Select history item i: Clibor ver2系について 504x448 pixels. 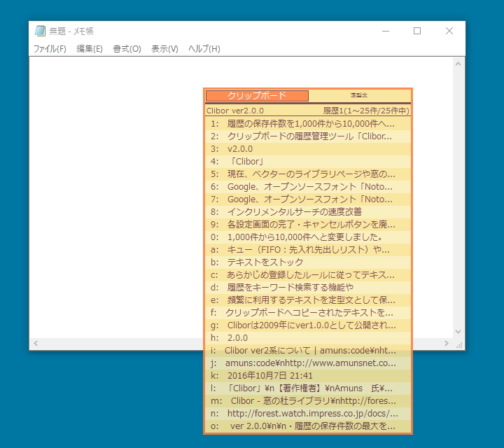(x=308, y=350)
